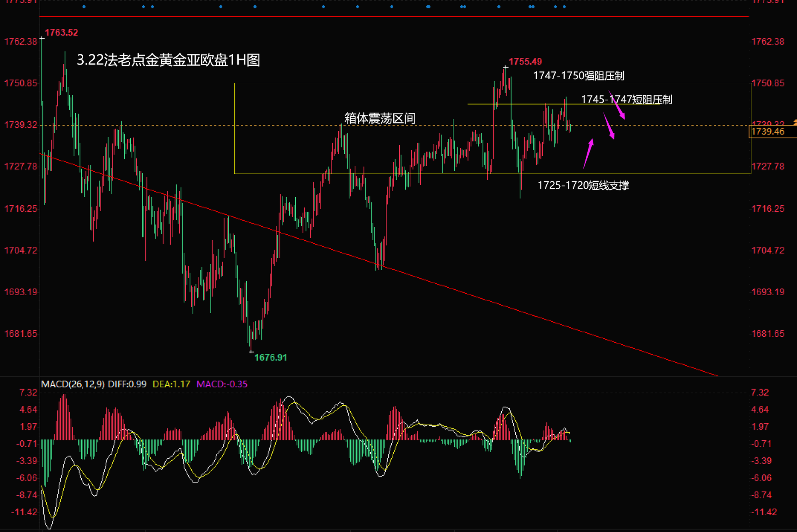Click the 1763.52 high price marker
This screenshot has height=532, width=797.
coord(61,33)
